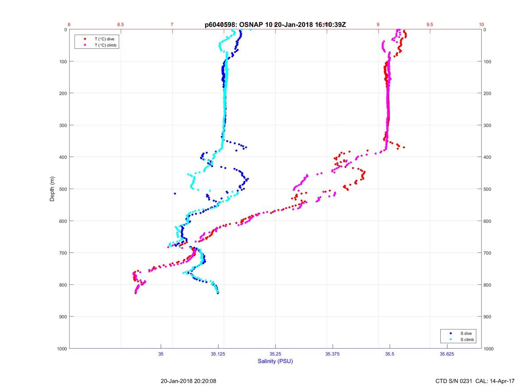This screenshot has width=532, height=392.
Task: Click the '500' tick on the left depth axis
Action: point(63,189)
